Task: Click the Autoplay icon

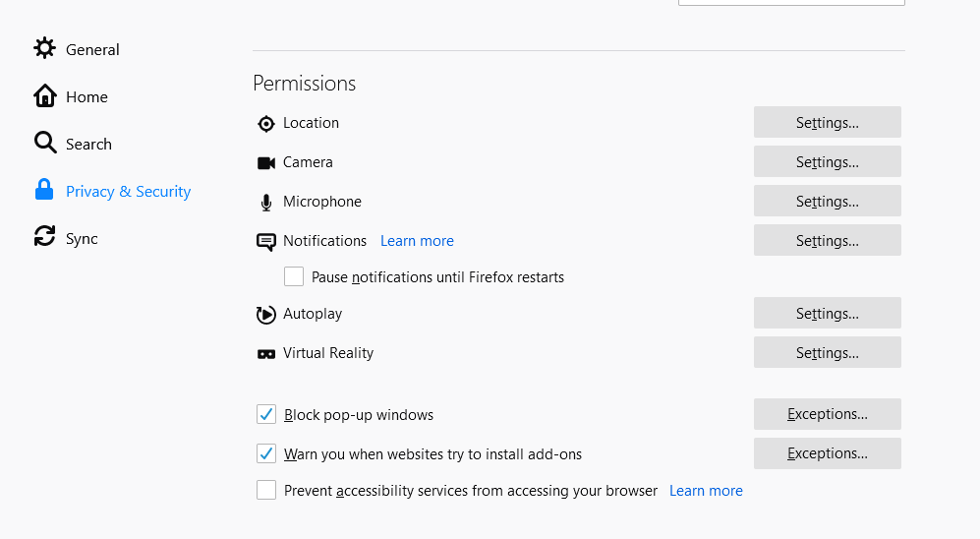Action: [x=266, y=315]
